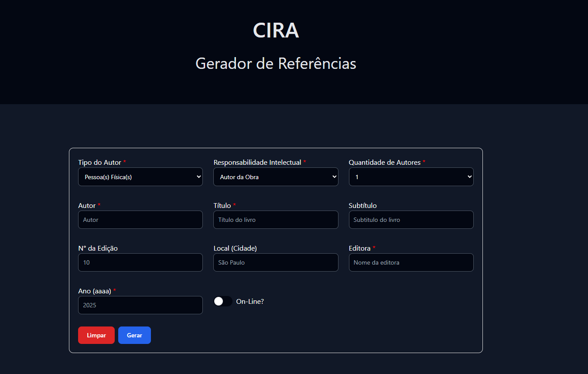Open the Quantidade de Autores dropdown
The height and width of the screenshot is (374, 588).
[x=411, y=177]
